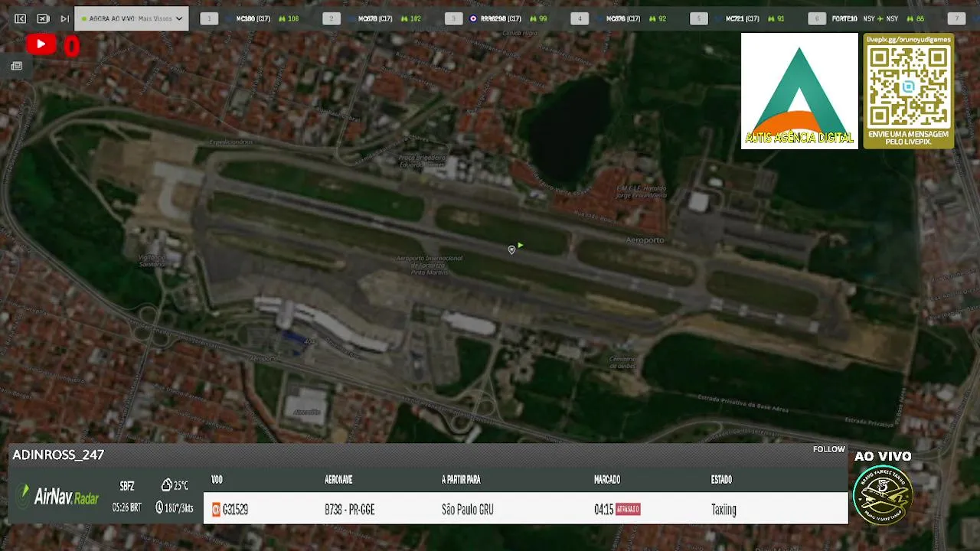Screen dimensions: 980x551
Task: Click the scheduled time 04:15
Action: click(x=604, y=510)
